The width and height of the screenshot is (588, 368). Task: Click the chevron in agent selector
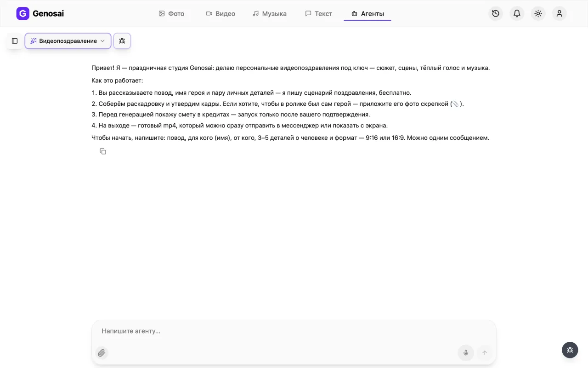coord(102,41)
